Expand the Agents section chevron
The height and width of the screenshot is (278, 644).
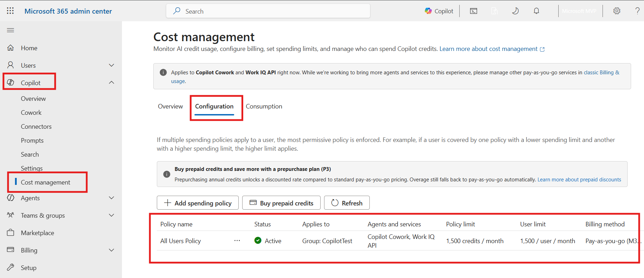point(112,198)
